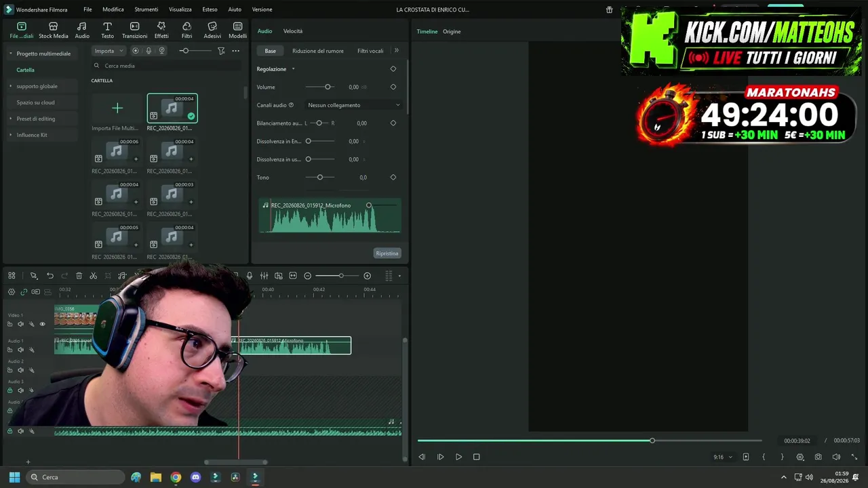Open the Transizioni tab
The height and width of the screenshot is (488, 868).
134,30
